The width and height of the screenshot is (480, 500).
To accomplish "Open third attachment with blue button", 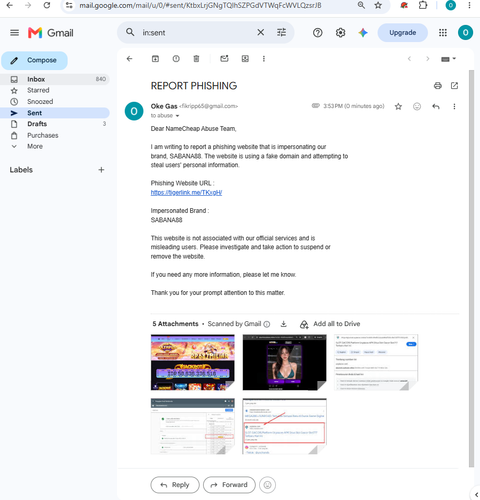I will [x=376, y=362].
